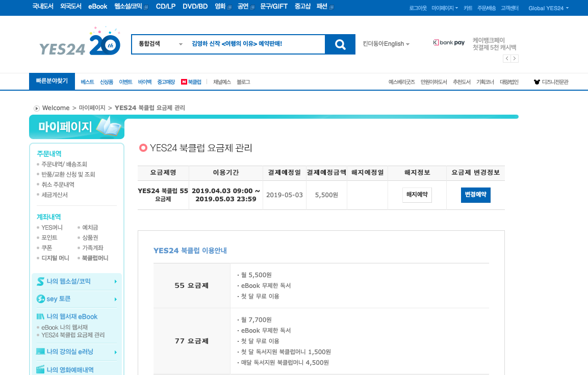Open the sey 토크 section
This screenshot has width=588, height=375.
pos(58,299)
